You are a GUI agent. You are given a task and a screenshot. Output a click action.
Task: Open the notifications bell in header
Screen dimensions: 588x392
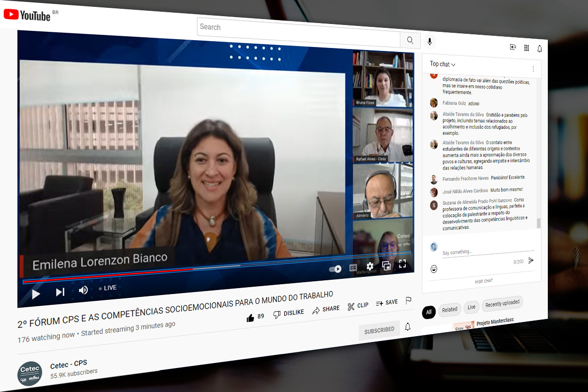click(539, 49)
